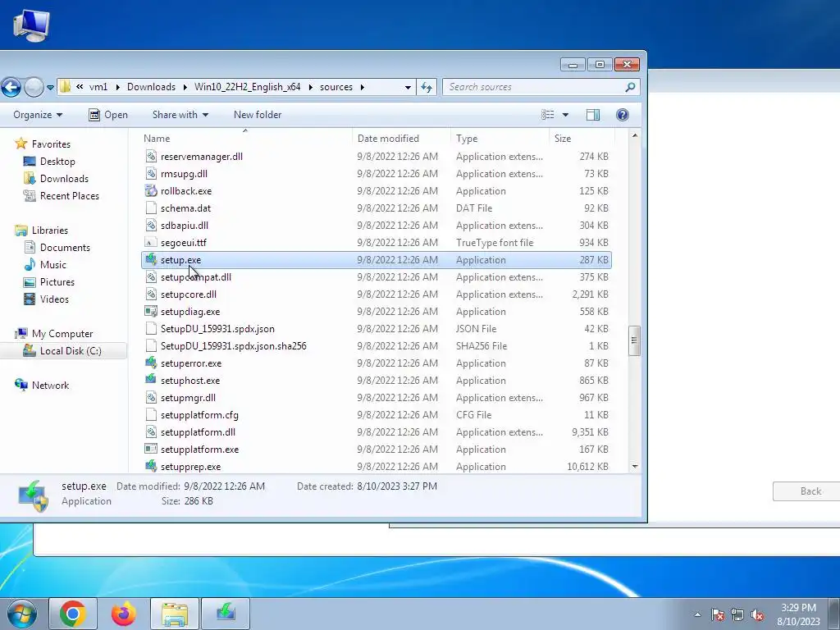Viewport: 840px width, 630px height.
Task: Click New folder in the toolbar
Action: coord(257,115)
